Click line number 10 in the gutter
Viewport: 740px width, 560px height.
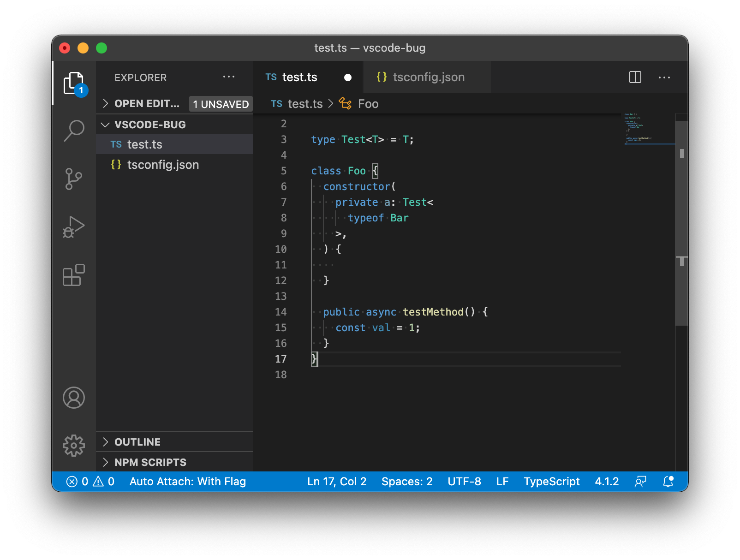(281, 249)
